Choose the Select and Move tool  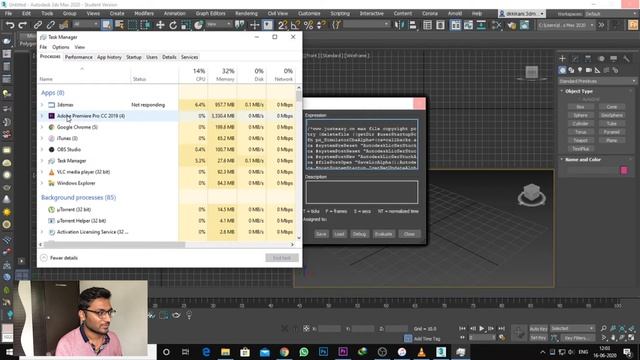point(160,25)
